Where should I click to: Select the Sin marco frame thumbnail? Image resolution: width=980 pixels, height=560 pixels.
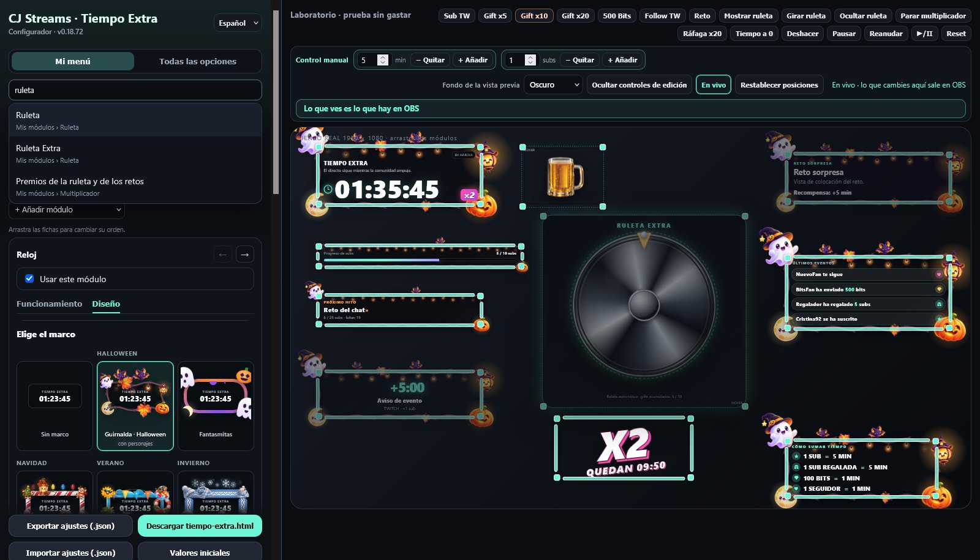point(55,406)
